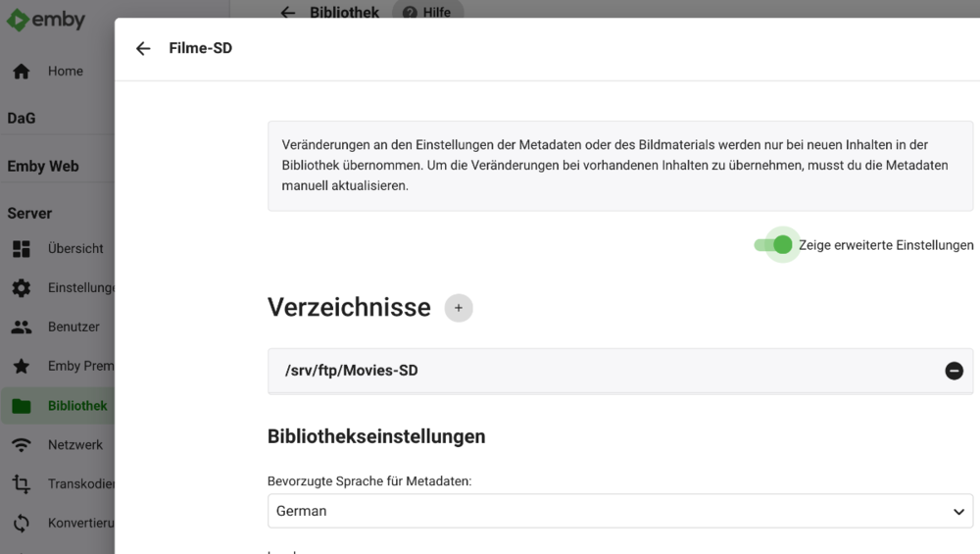Click the Server section header
The height and width of the screenshot is (554, 980).
point(29,213)
